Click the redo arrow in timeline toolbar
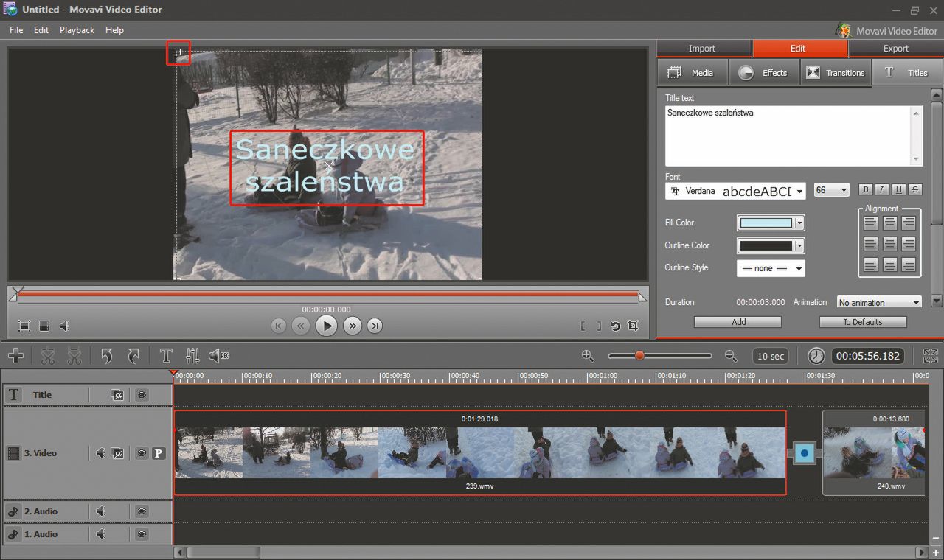Viewport: 944px width, 560px height. click(x=133, y=356)
